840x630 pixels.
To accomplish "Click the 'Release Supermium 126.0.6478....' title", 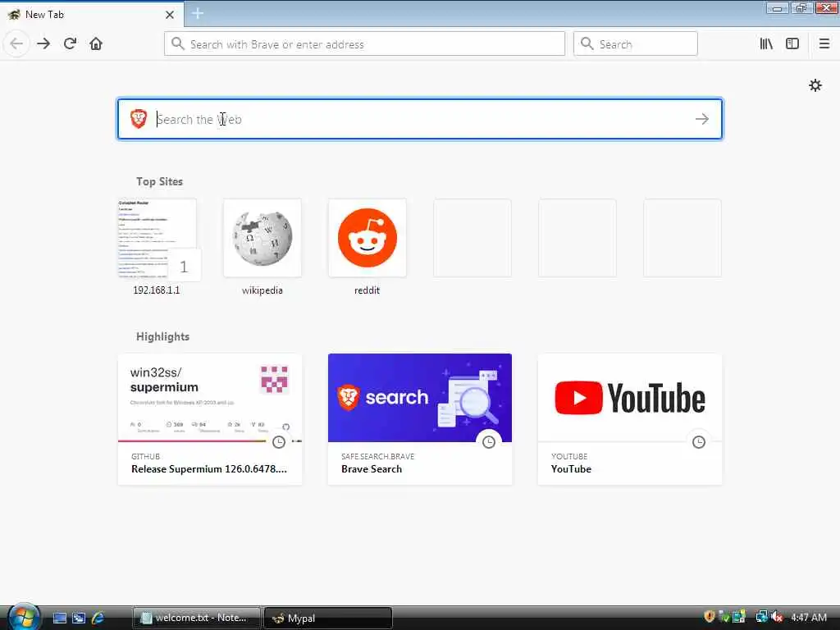I will 209,469.
